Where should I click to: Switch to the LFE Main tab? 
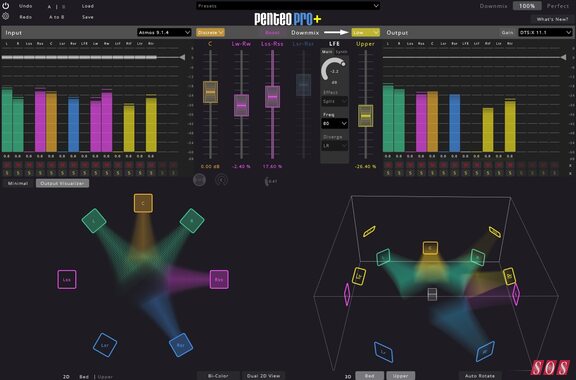(x=327, y=52)
